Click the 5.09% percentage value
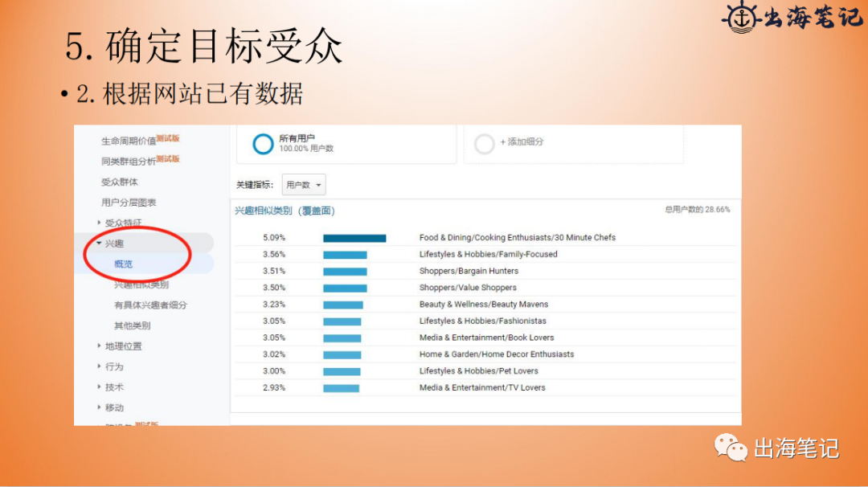 pos(274,237)
